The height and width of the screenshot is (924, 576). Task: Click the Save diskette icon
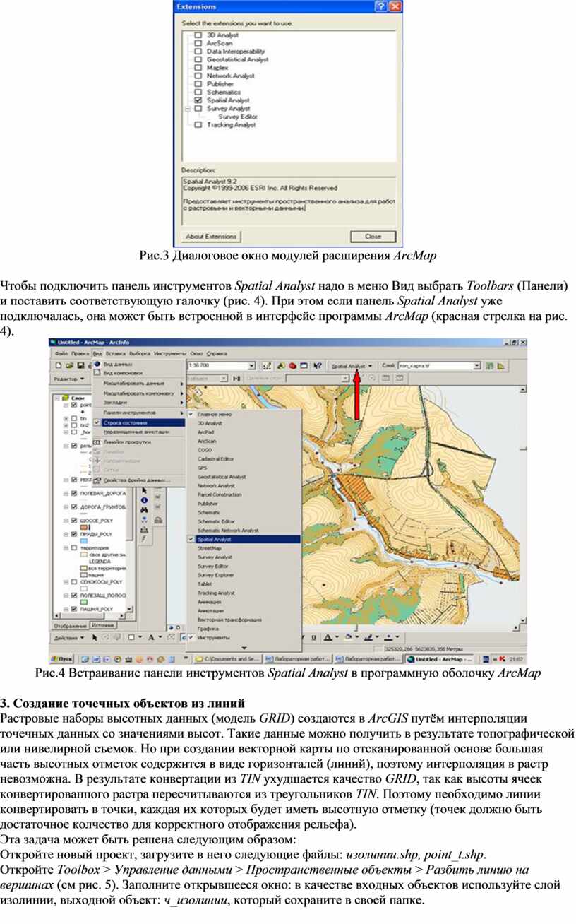click(x=79, y=366)
